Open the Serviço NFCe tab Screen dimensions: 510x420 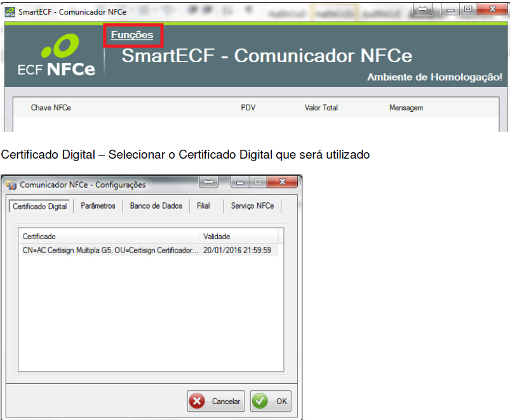[x=252, y=206]
